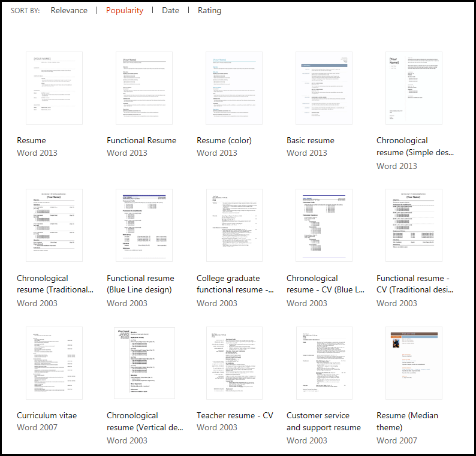Click 'Customer service and support resume' title

324,421
